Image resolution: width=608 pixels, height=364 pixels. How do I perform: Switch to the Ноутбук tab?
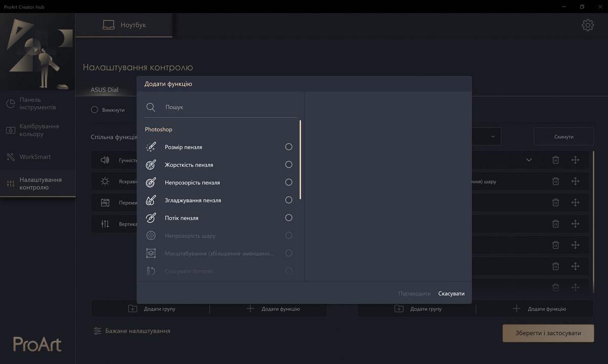124,25
